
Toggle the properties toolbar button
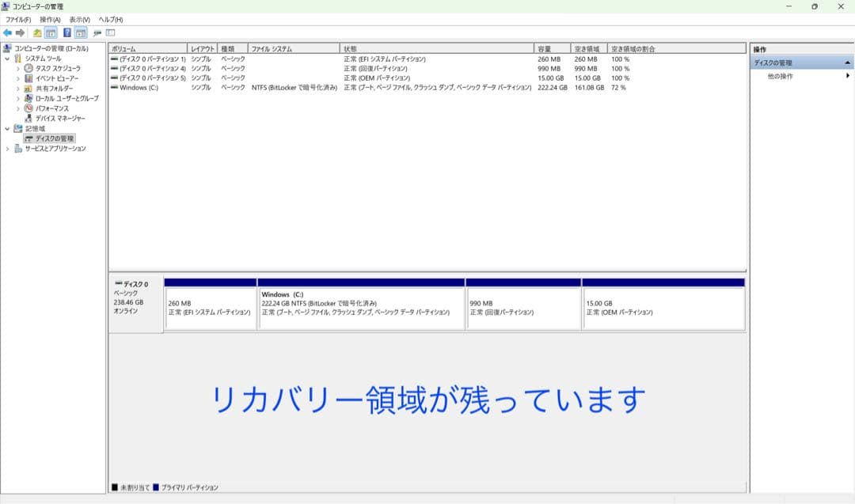tap(99, 34)
